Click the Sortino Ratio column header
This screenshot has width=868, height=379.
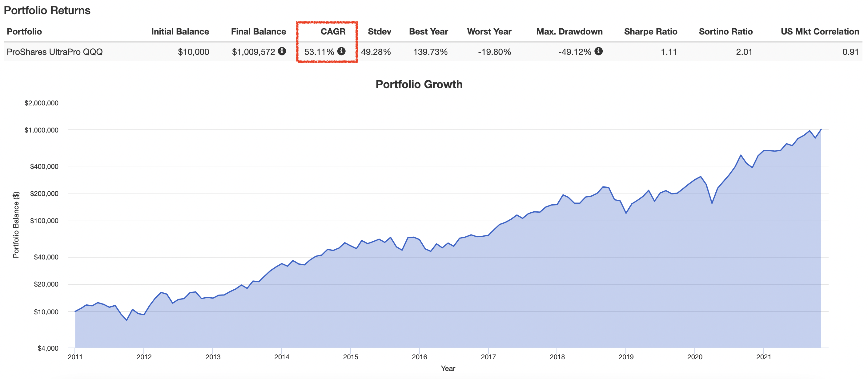click(x=726, y=32)
